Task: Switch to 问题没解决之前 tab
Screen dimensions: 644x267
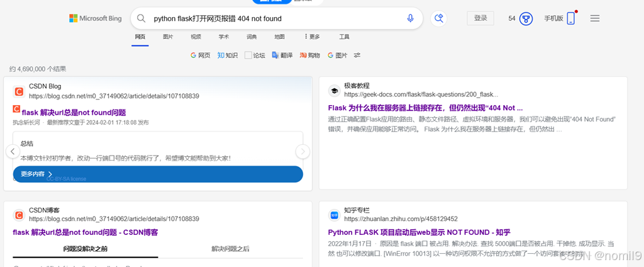Action: click(x=86, y=249)
